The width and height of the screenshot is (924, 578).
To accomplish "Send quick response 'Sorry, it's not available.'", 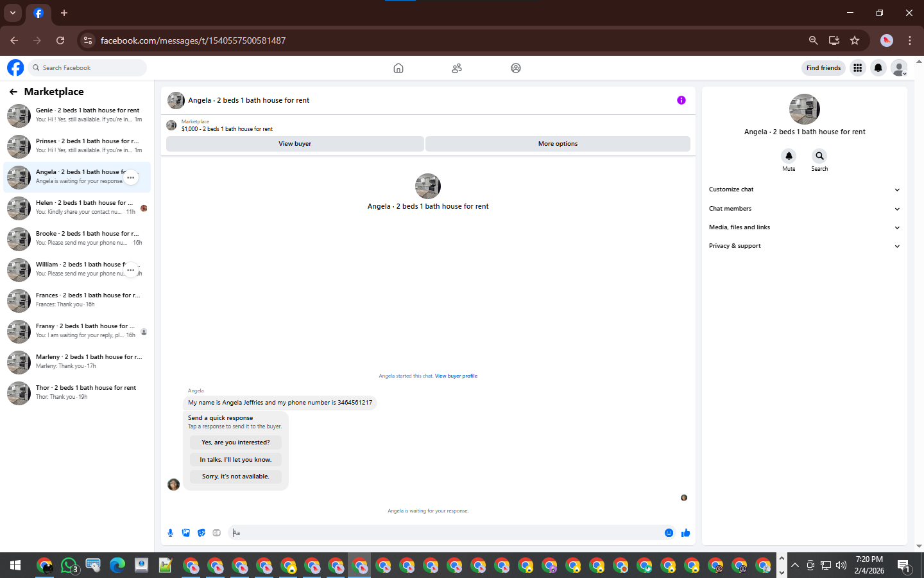I will [235, 477].
